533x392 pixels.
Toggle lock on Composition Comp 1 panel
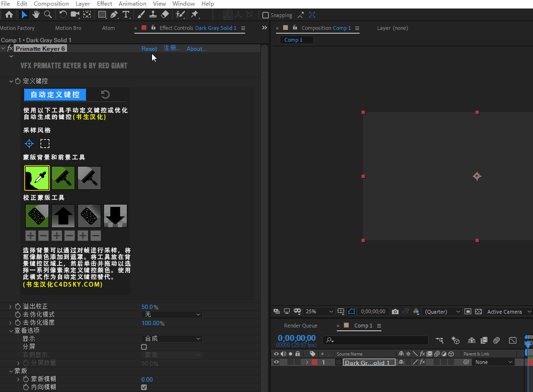[295, 28]
